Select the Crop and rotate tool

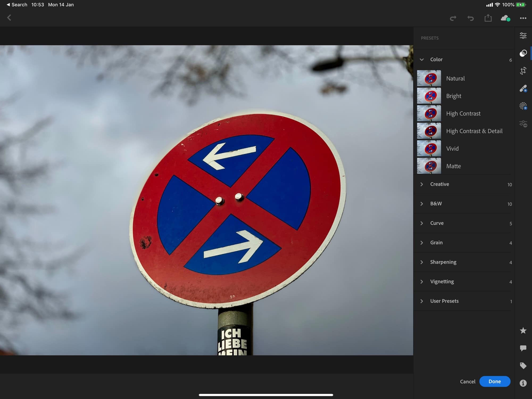523,71
